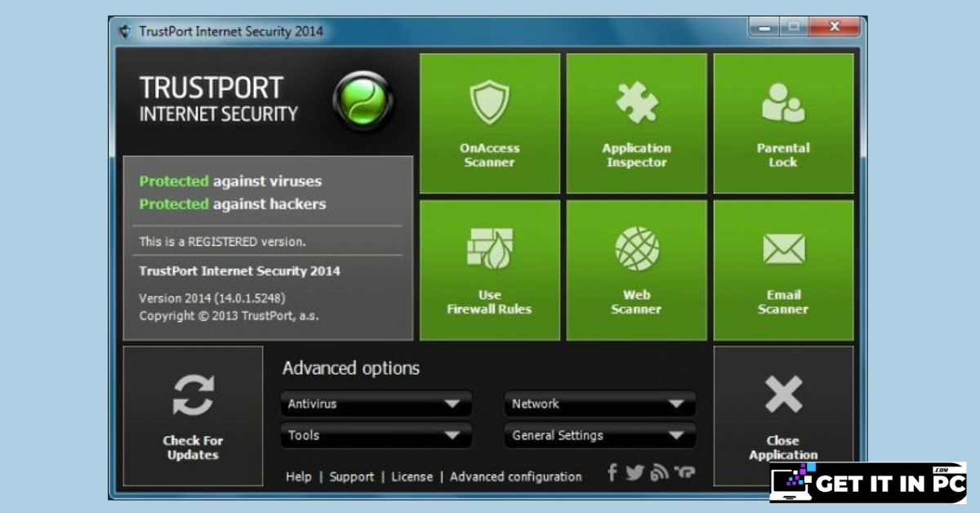
Task: Click the green TrustPort status orb
Action: click(363, 101)
